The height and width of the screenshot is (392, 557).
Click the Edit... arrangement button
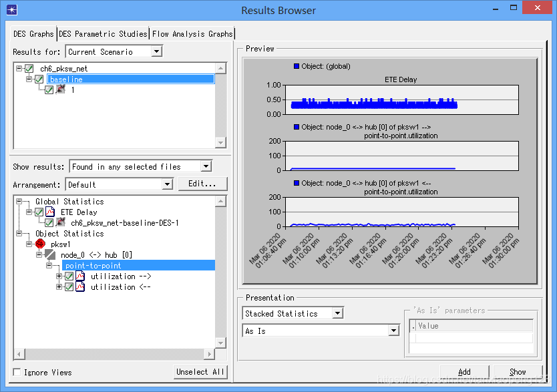coord(202,184)
